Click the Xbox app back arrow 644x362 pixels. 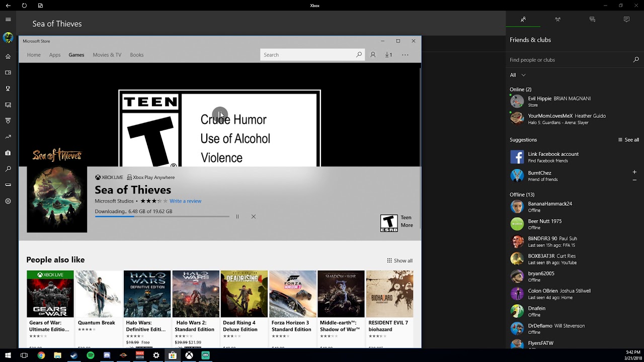(x=8, y=6)
